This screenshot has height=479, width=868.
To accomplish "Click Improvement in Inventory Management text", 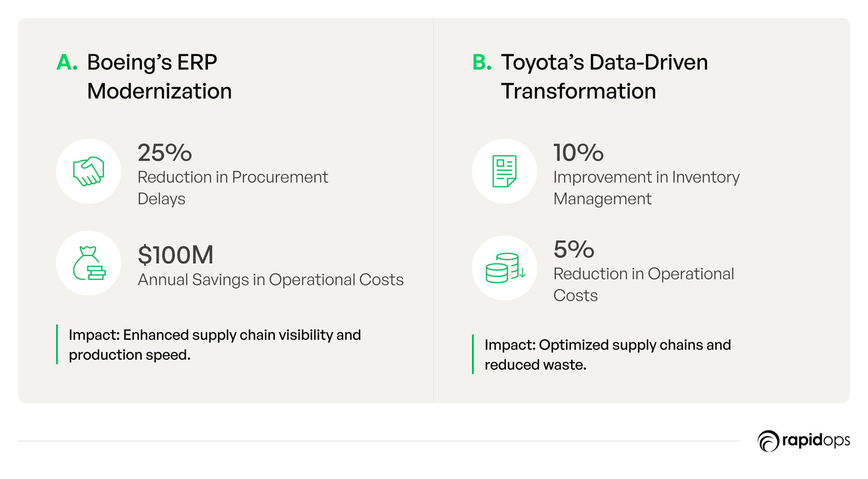I will (x=646, y=188).
